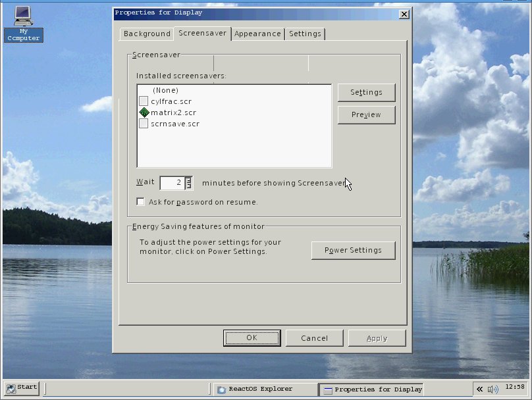
Task: Switch to the Background tab
Action: click(x=147, y=34)
